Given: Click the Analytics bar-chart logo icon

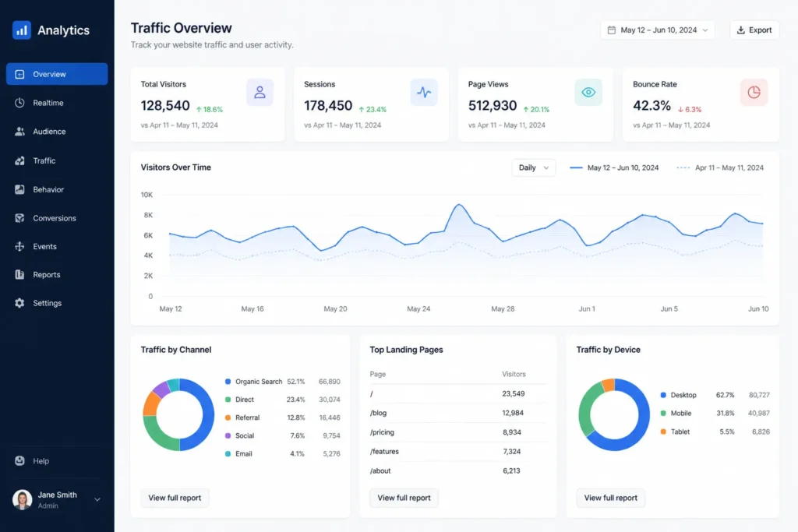Looking at the screenshot, I should tap(21, 30).
